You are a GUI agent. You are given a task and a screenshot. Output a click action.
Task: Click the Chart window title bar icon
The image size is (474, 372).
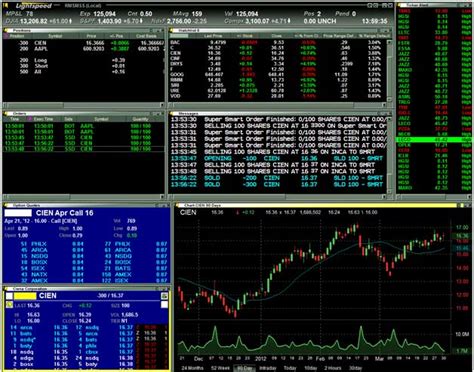(178, 205)
